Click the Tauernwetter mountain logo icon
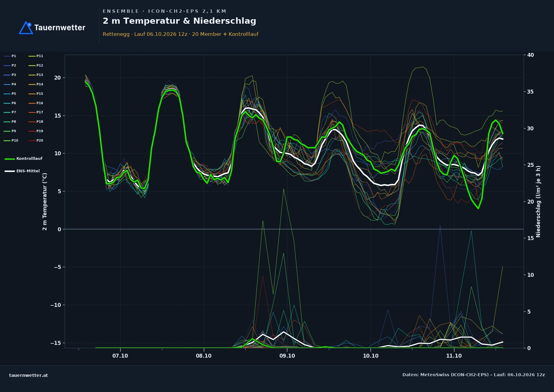Viewport: 554px width, 392px height. tap(26, 28)
